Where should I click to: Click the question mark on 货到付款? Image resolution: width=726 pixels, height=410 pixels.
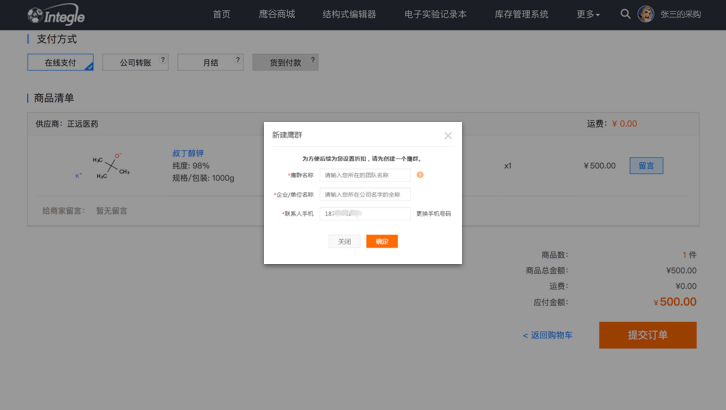pos(313,60)
